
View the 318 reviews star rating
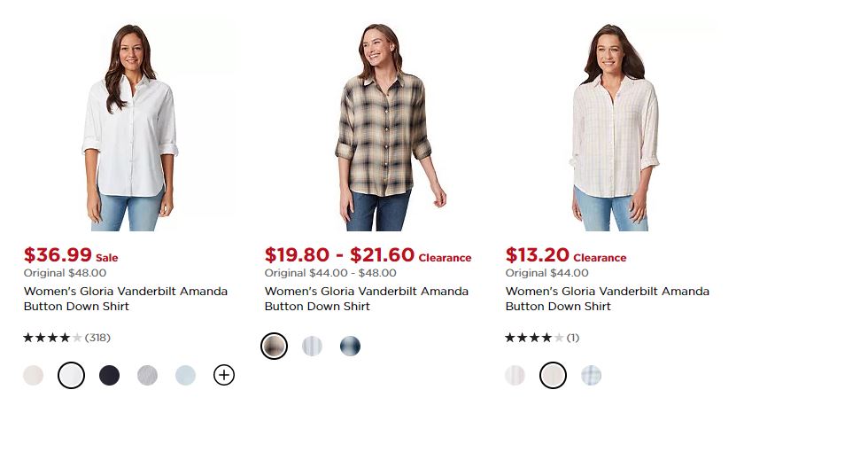point(66,338)
